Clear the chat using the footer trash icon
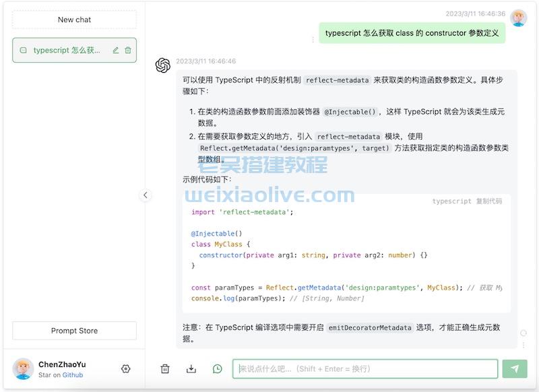Viewport: 539px width, 392px height. coord(164,368)
